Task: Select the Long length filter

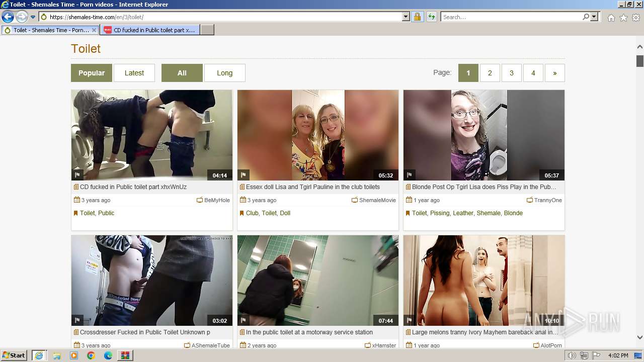Action: pyautogui.click(x=225, y=73)
